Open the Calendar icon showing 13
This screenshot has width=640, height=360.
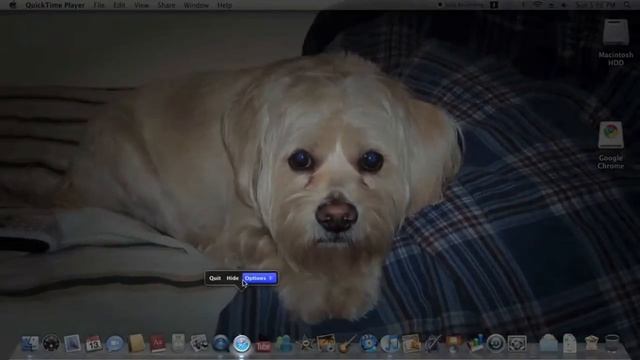pos(93,343)
